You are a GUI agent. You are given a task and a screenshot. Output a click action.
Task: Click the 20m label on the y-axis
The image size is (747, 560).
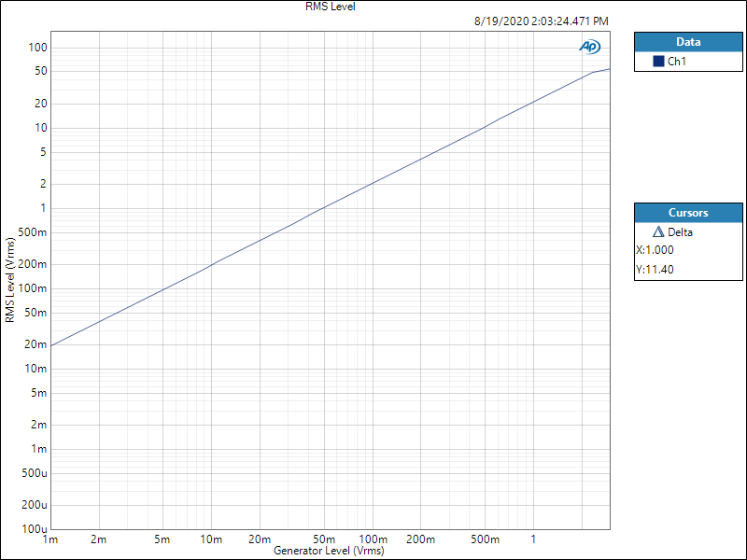(35, 344)
